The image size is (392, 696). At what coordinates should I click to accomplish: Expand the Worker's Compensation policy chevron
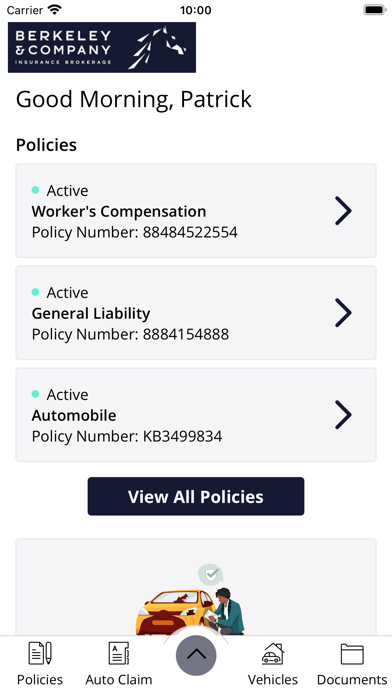(x=343, y=211)
